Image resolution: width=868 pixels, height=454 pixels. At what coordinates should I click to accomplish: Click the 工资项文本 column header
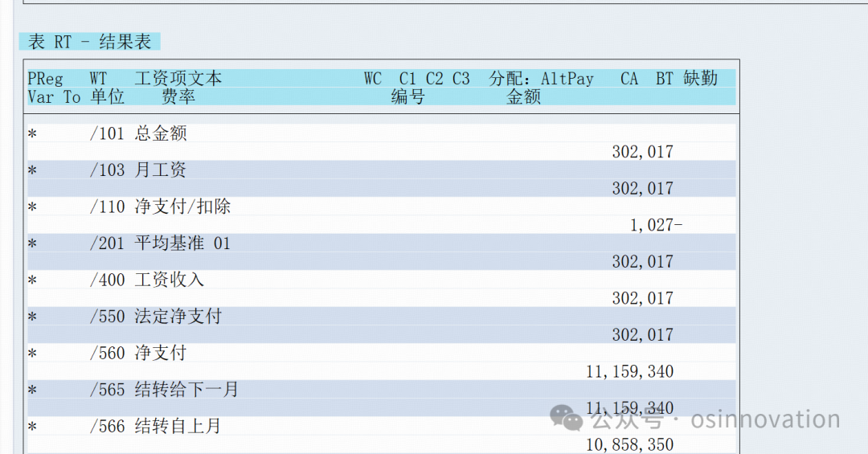[178, 78]
